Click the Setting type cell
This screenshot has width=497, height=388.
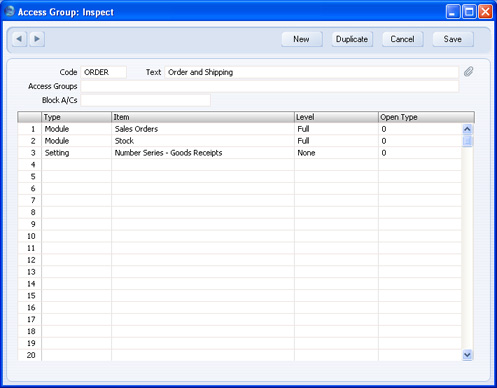76,153
